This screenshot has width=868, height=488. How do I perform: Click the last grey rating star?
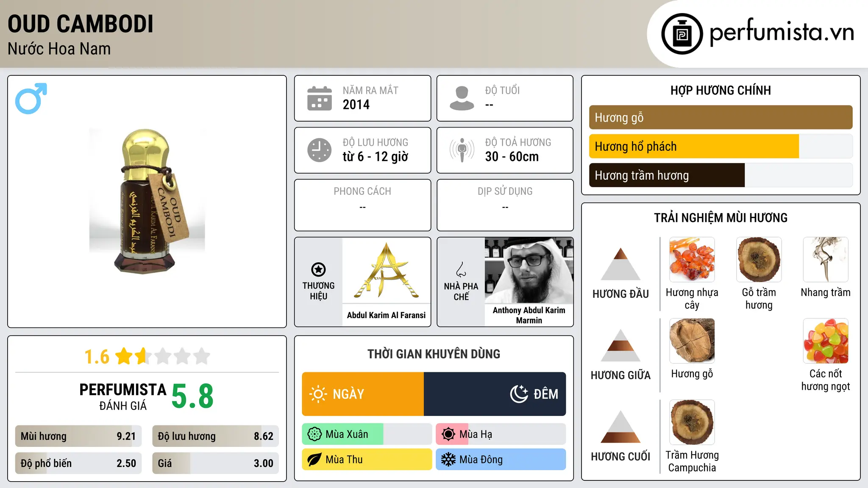tap(202, 356)
